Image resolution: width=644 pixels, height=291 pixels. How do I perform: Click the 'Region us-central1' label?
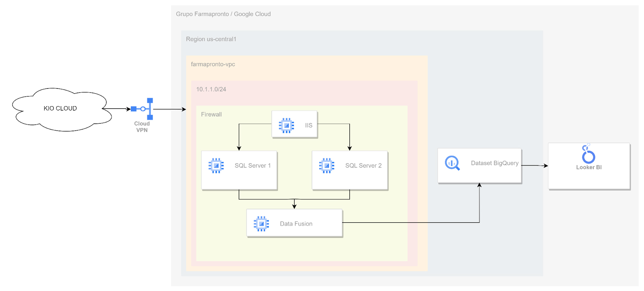[x=211, y=39]
